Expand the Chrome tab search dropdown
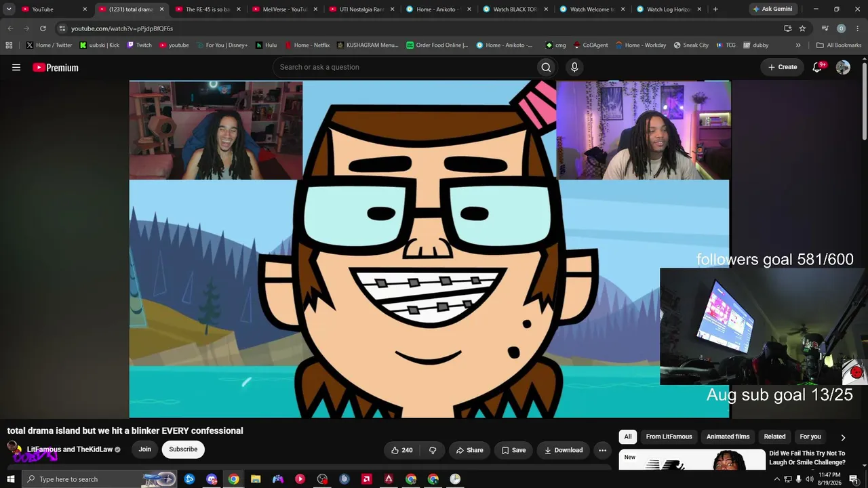868x488 pixels. point(9,9)
